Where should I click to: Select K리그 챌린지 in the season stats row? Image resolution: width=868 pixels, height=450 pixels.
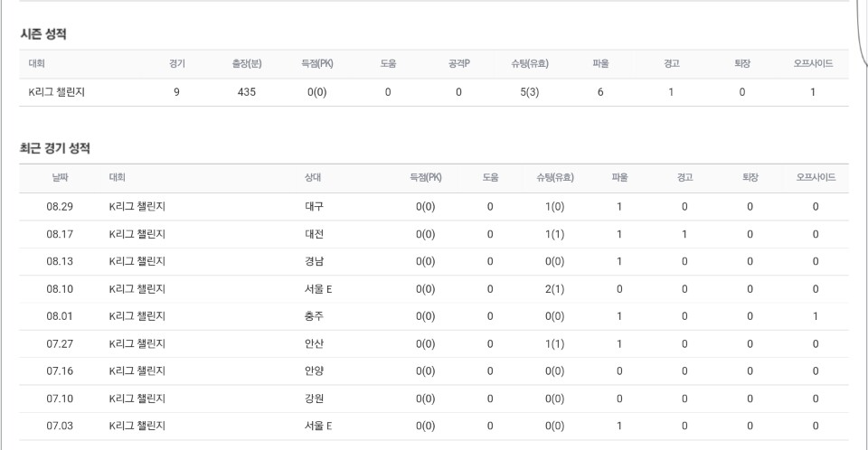click(52, 92)
